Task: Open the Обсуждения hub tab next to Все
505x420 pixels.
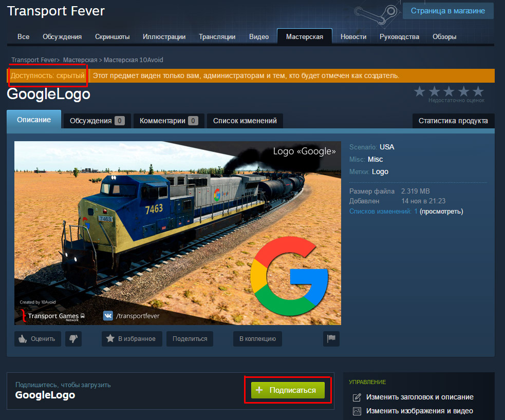Action: (x=62, y=36)
